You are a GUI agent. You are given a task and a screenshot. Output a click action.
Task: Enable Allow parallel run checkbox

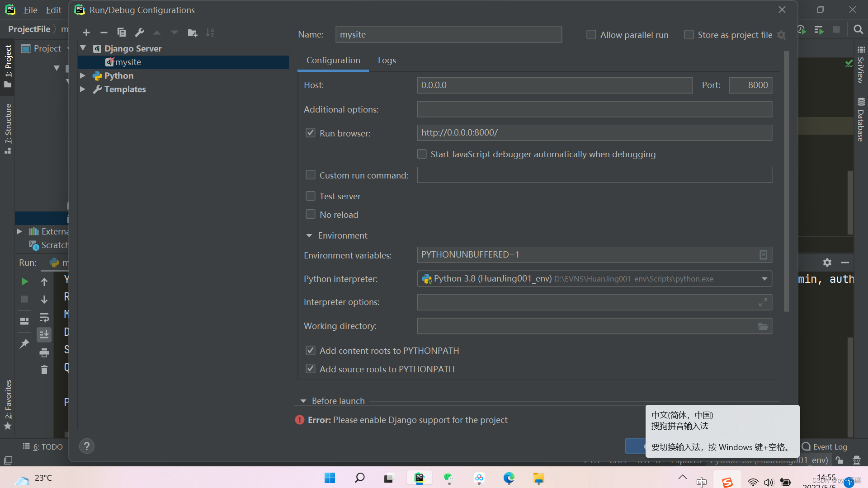(x=591, y=35)
